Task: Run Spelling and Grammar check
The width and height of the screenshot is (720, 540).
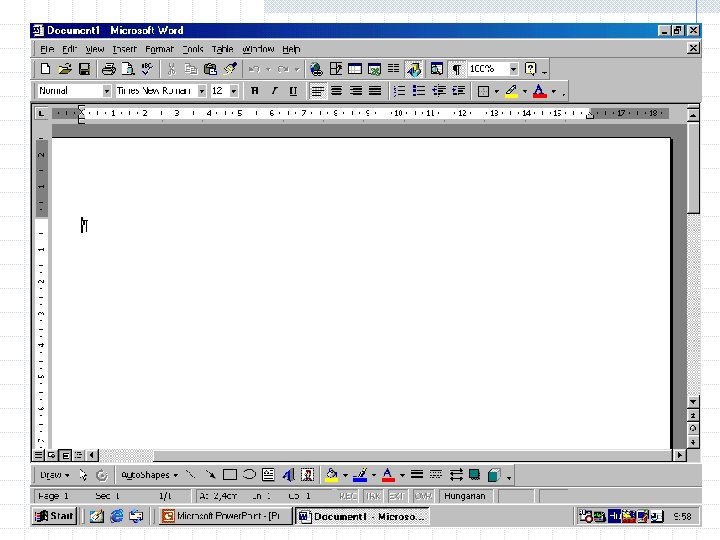Action: (x=147, y=69)
